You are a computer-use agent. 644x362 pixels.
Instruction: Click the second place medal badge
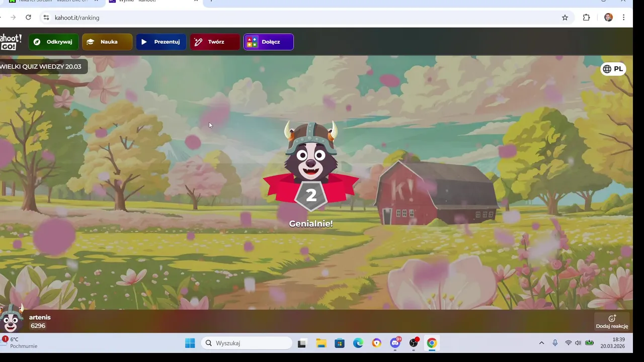[311, 196]
